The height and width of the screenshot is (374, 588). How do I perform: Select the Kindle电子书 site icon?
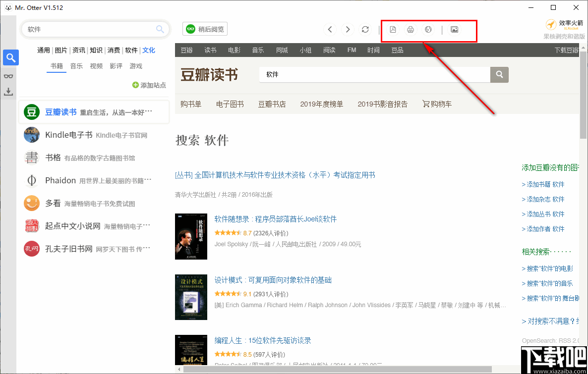pyautogui.click(x=32, y=135)
